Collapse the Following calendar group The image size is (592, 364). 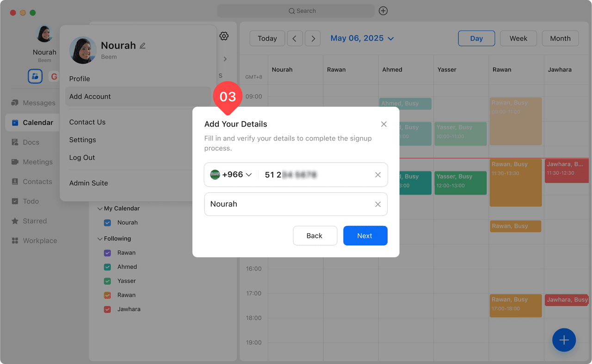(x=100, y=239)
